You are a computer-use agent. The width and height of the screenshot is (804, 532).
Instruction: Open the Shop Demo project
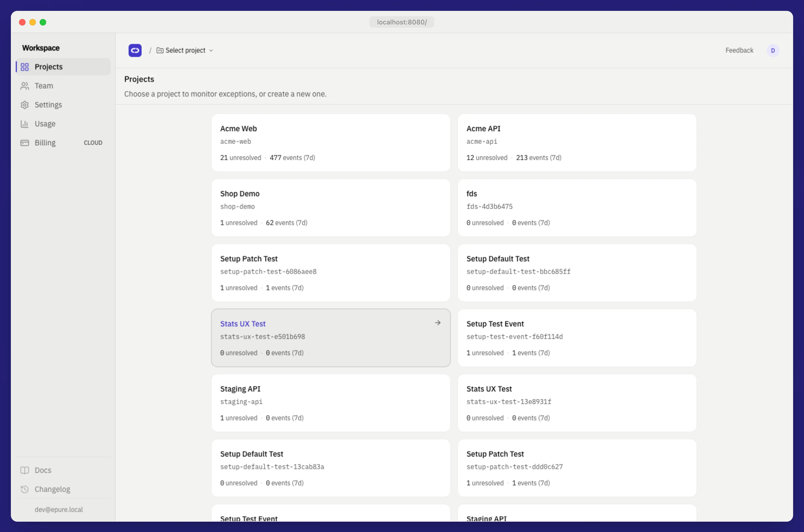coord(331,208)
